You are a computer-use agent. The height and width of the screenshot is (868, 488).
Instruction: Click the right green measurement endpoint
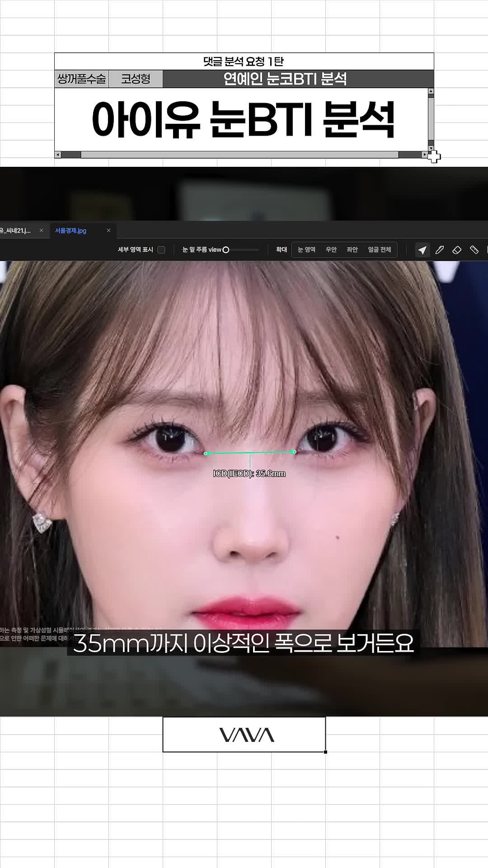click(x=295, y=452)
